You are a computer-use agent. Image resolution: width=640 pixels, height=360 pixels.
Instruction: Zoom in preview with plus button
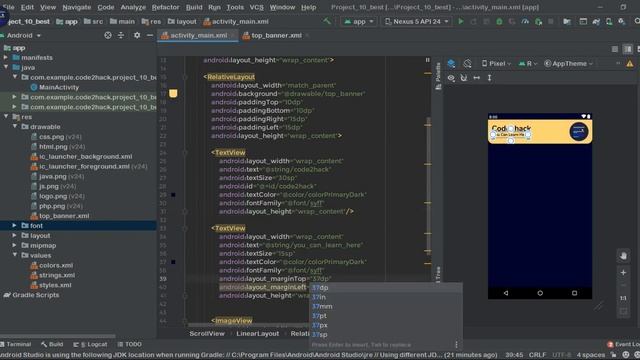point(623,272)
